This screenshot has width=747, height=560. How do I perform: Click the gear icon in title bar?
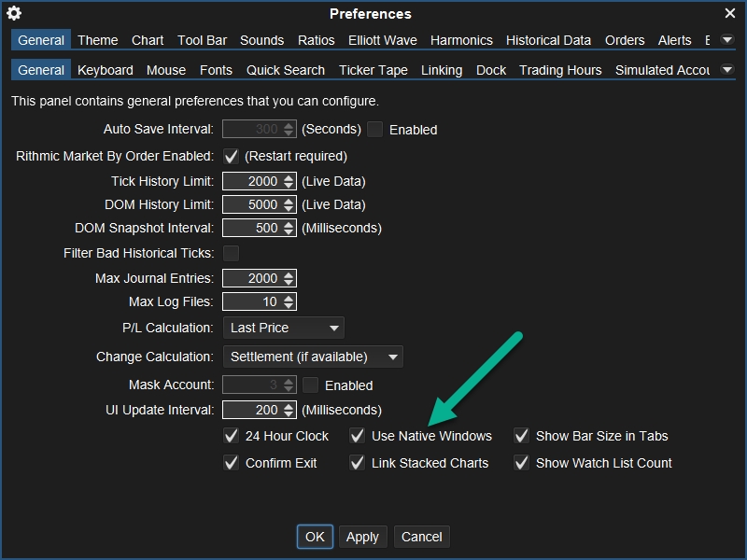click(x=14, y=13)
